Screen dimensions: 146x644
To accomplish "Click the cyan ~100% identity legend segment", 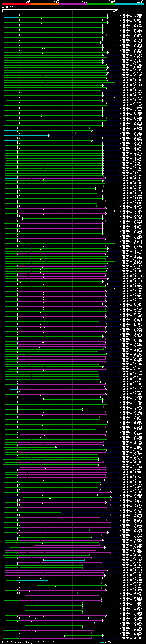I will pos(130,4).
